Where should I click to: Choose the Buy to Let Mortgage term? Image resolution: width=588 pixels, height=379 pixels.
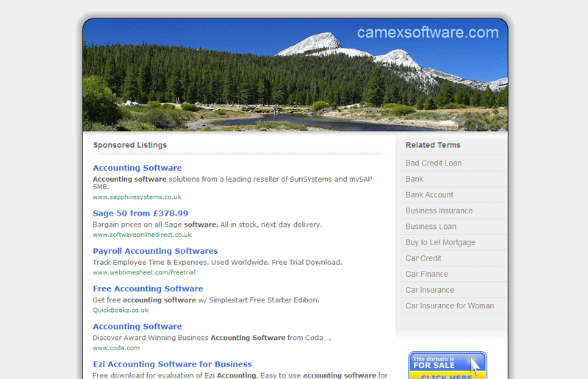coord(440,242)
